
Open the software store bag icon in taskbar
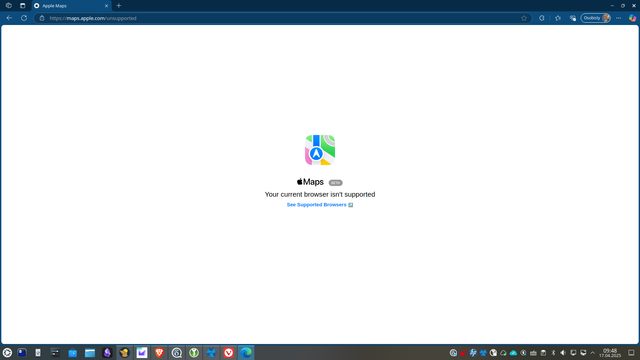pos(73,353)
